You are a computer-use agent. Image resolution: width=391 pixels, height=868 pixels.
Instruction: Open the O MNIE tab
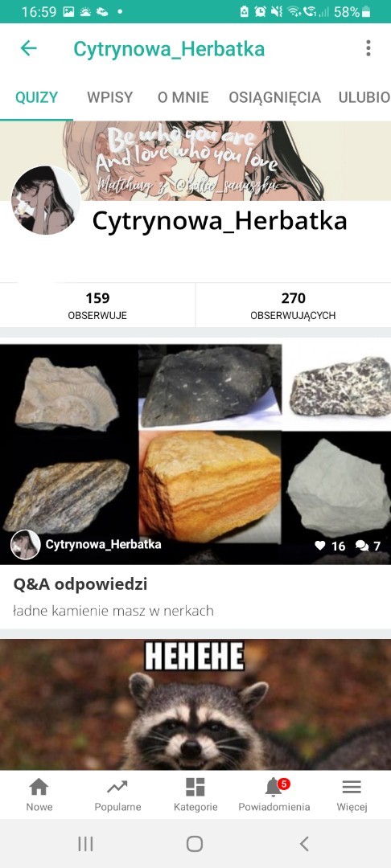183,97
